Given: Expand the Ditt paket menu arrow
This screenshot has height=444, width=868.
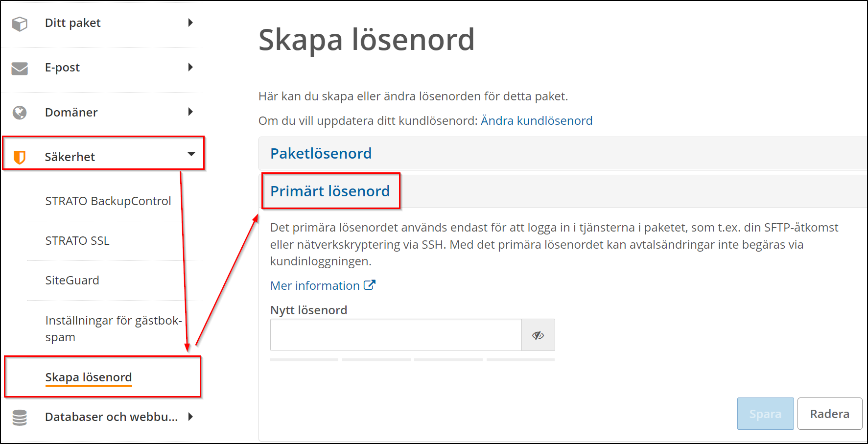Looking at the screenshot, I should pyautogui.click(x=190, y=23).
